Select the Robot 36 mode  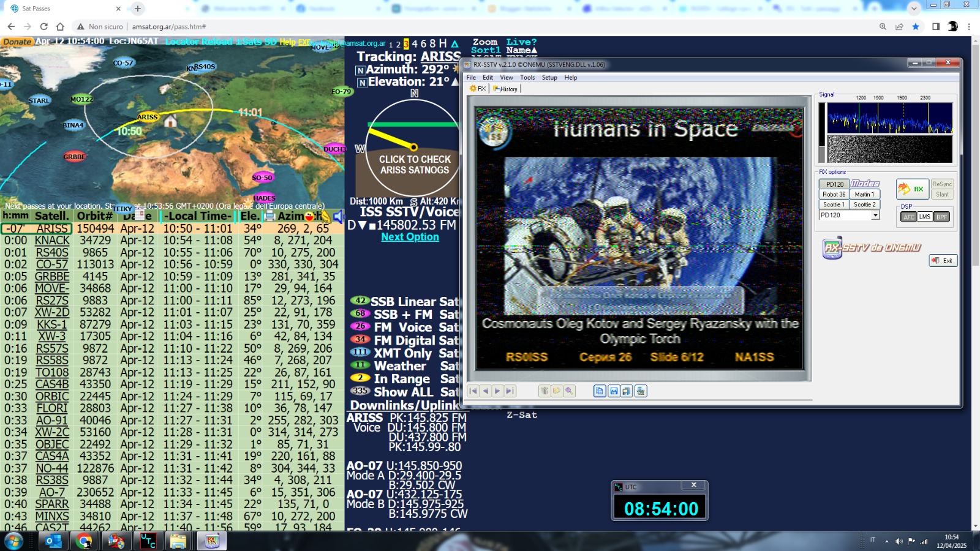click(x=834, y=194)
